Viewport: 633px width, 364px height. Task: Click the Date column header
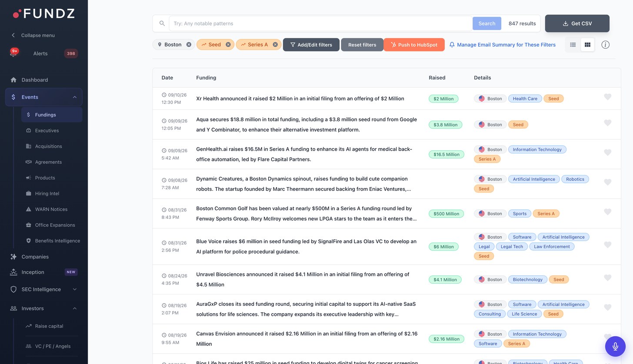pos(167,78)
